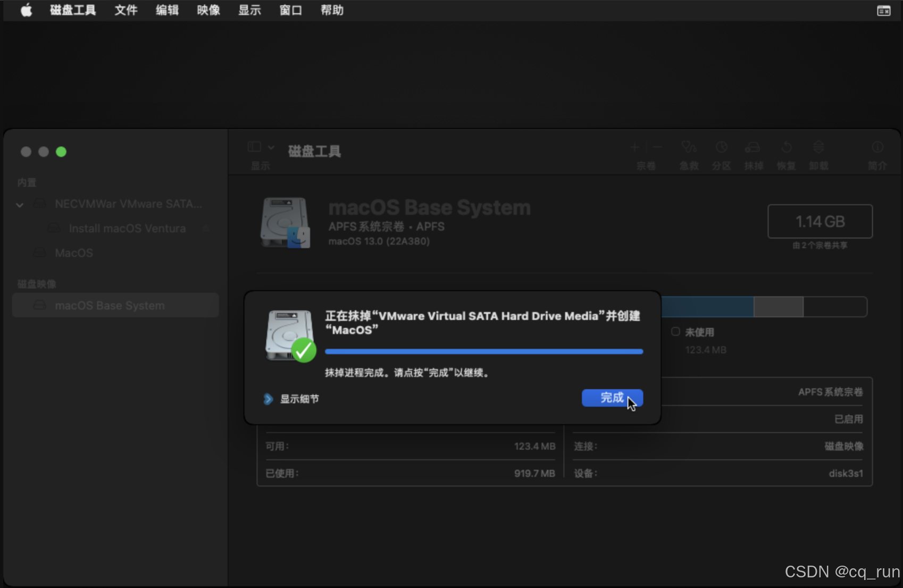
Task: Click the 急救 first aid icon
Action: (x=689, y=147)
